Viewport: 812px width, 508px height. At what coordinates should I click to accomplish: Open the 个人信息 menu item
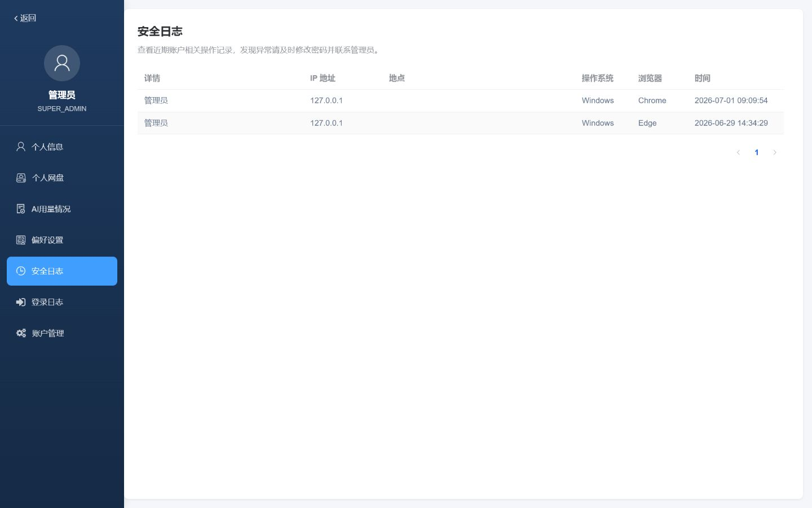[x=62, y=147]
